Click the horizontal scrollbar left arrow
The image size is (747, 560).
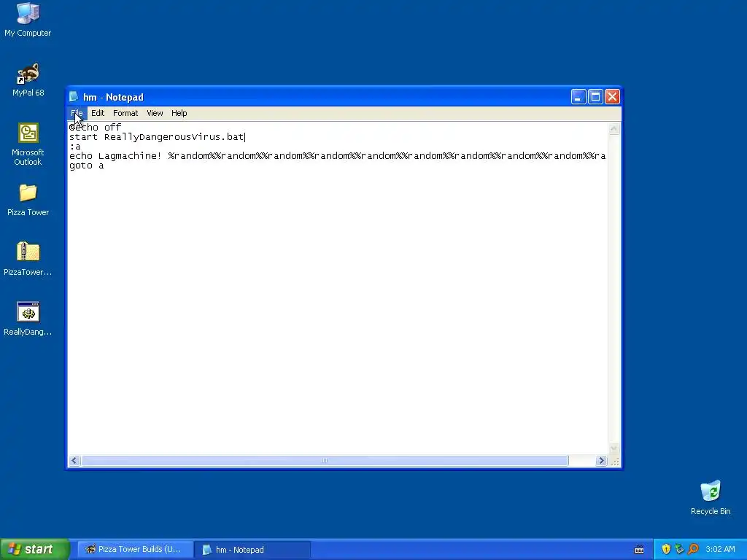pyautogui.click(x=74, y=461)
